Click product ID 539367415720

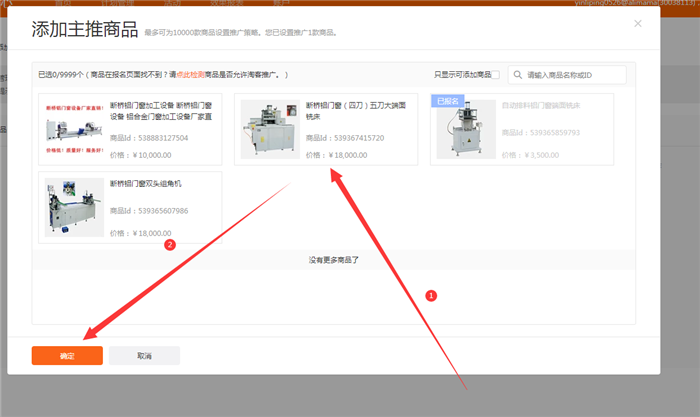point(345,138)
